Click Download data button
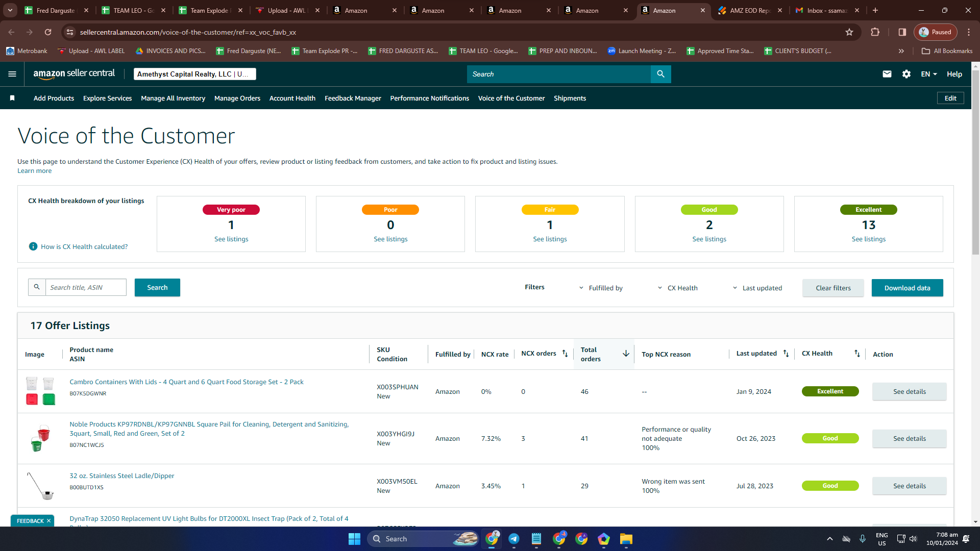Viewport: 980px width, 551px height. tap(907, 288)
